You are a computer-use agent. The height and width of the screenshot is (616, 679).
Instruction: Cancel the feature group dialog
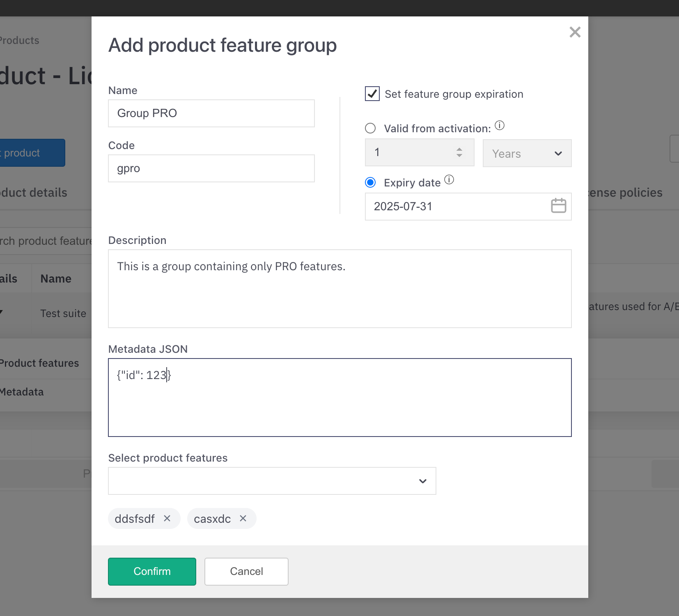click(x=246, y=571)
